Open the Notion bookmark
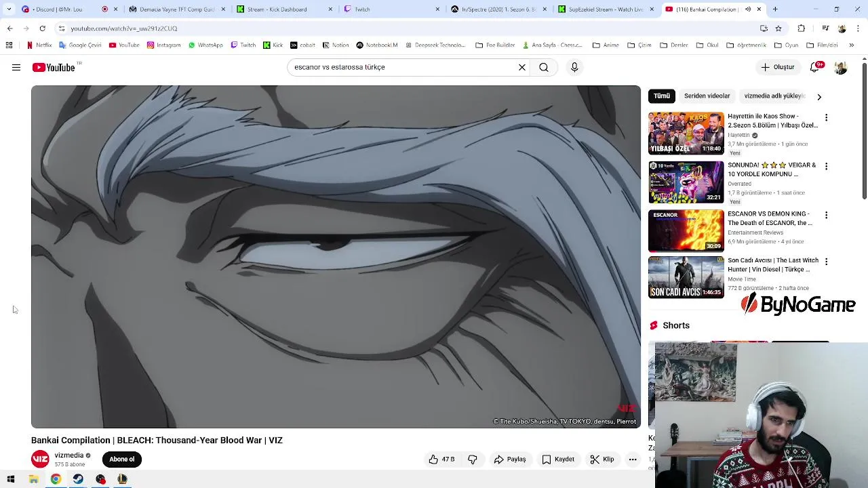Screen dimensions: 868x488 click(x=336, y=45)
